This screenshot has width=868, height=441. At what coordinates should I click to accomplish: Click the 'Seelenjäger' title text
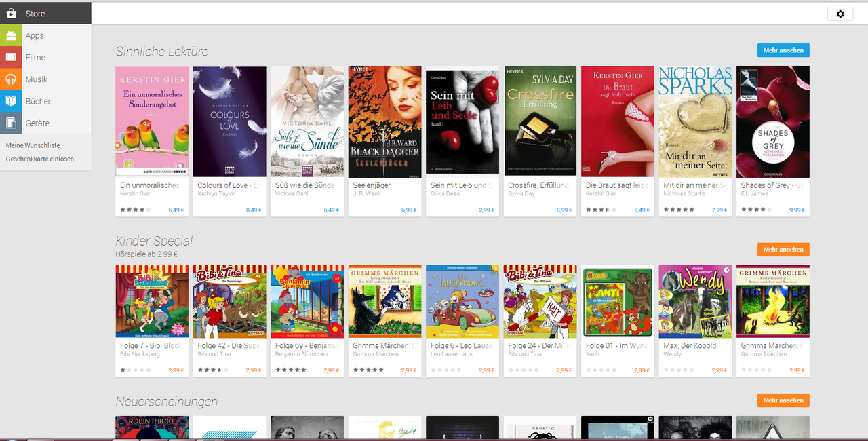[x=372, y=185]
